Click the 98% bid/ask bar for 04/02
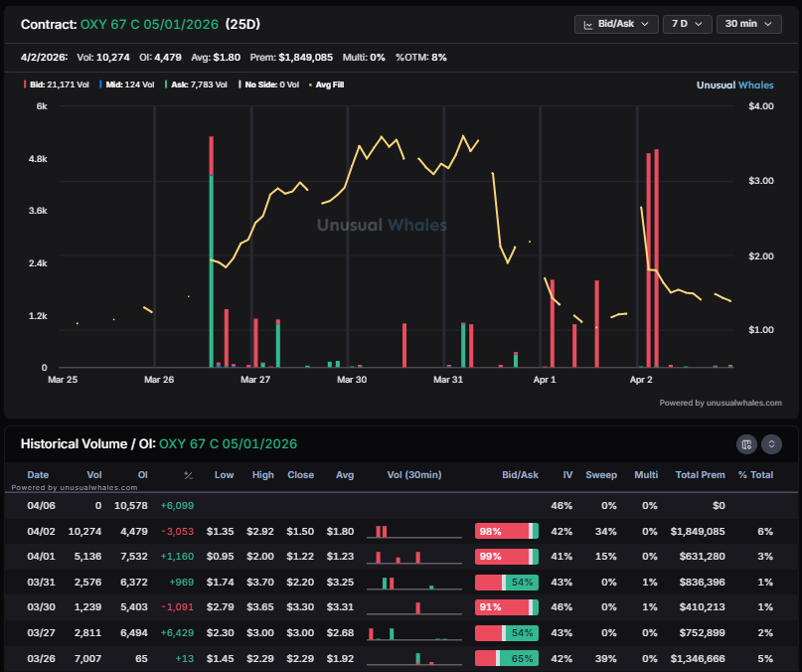Viewport: 802px width, 672px height. (x=507, y=531)
